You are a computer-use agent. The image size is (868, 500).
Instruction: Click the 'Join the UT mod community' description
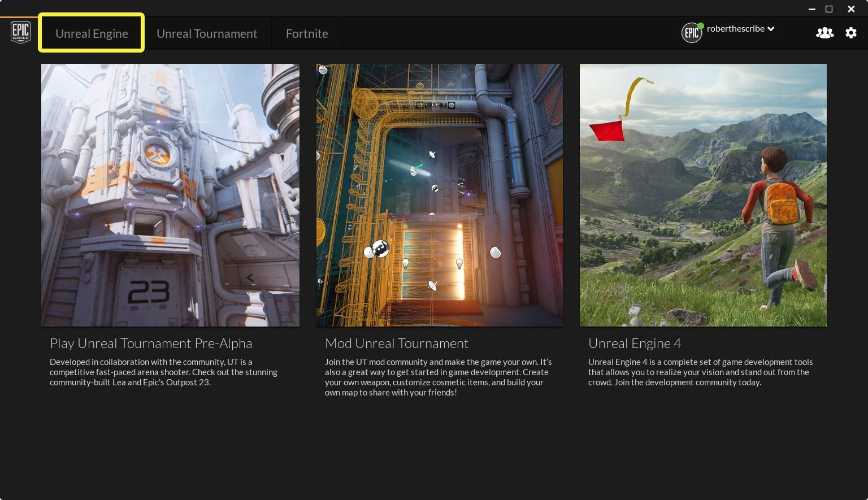click(x=439, y=377)
